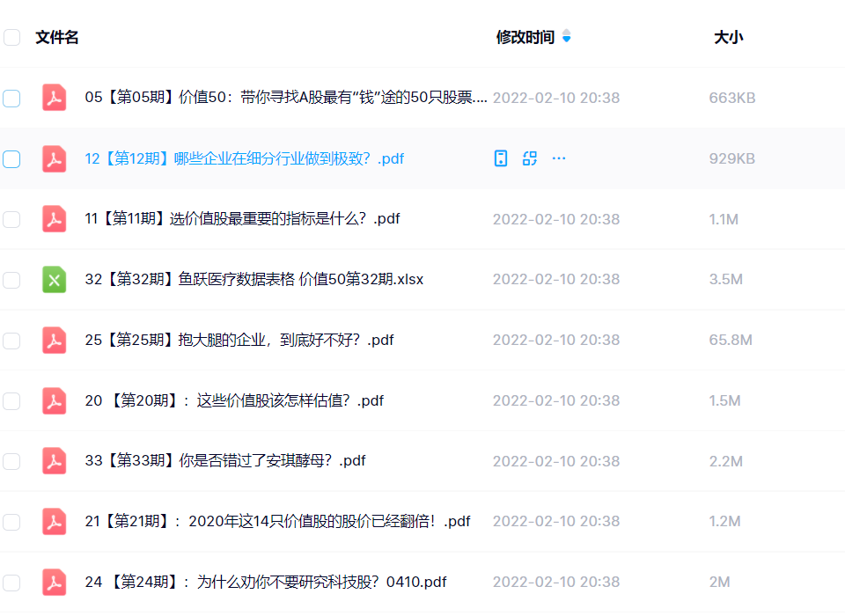Open the more options (…) in row 12
This screenshot has width=845, height=616.
559,158
